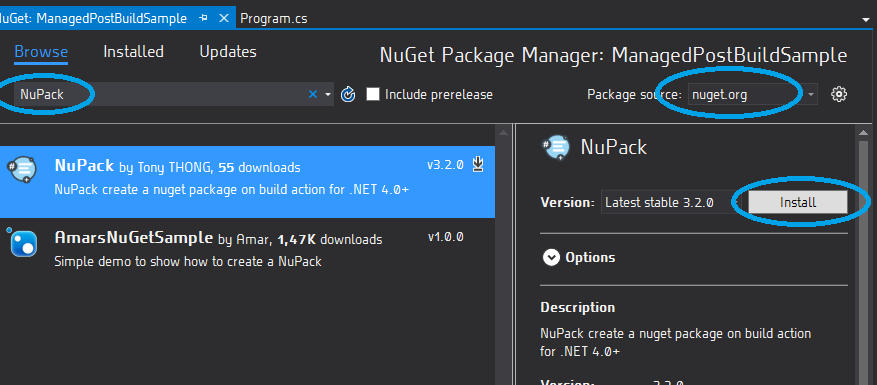Install the NuPack package
877x385 pixels.
[798, 203]
